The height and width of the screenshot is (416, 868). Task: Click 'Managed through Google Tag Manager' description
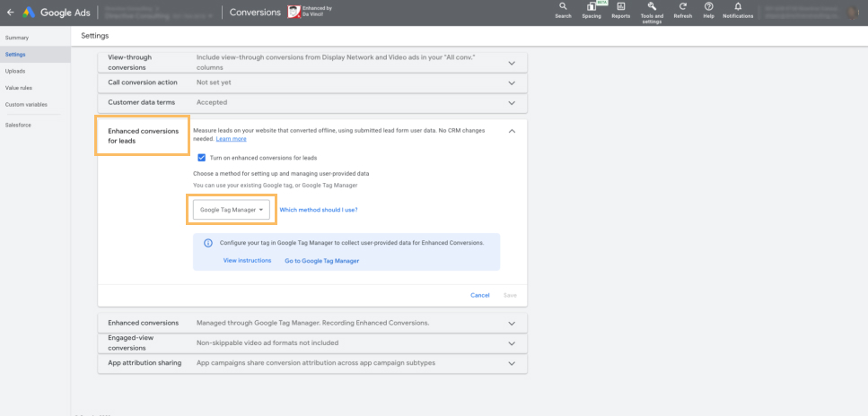[x=312, y=323]
